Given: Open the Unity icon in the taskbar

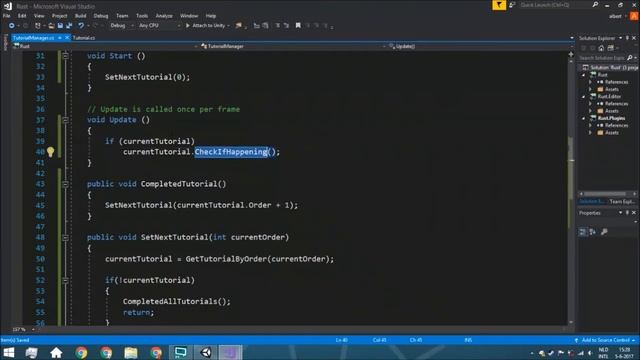Looking at the screenshot, I should [x=205, y=353].
